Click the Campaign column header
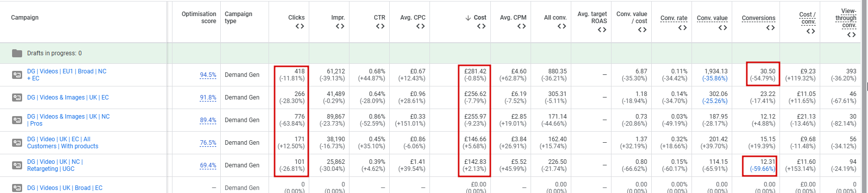This screenshot has width=868, height=193. tap(25, 18)
